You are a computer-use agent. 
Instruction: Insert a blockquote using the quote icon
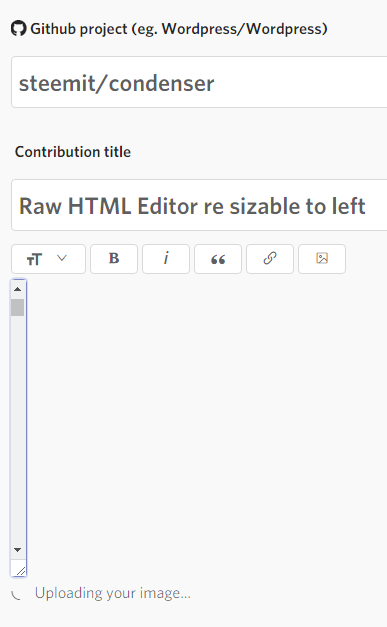pyautogui.click(x=218, y=259)
